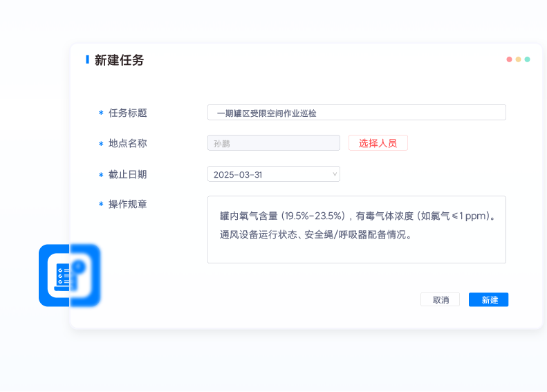Click the 新建任务 dialog title

pos(119,60)
